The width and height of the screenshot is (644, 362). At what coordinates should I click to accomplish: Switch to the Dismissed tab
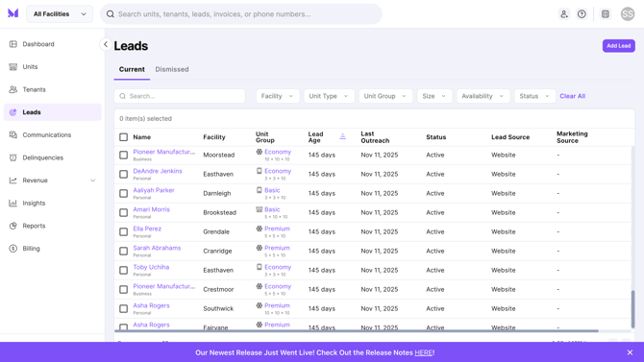tap(172, 69)
